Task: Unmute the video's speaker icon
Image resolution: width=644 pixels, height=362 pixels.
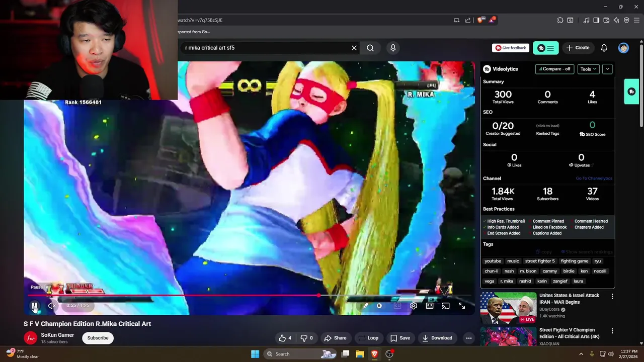Action: coord(52,306)
